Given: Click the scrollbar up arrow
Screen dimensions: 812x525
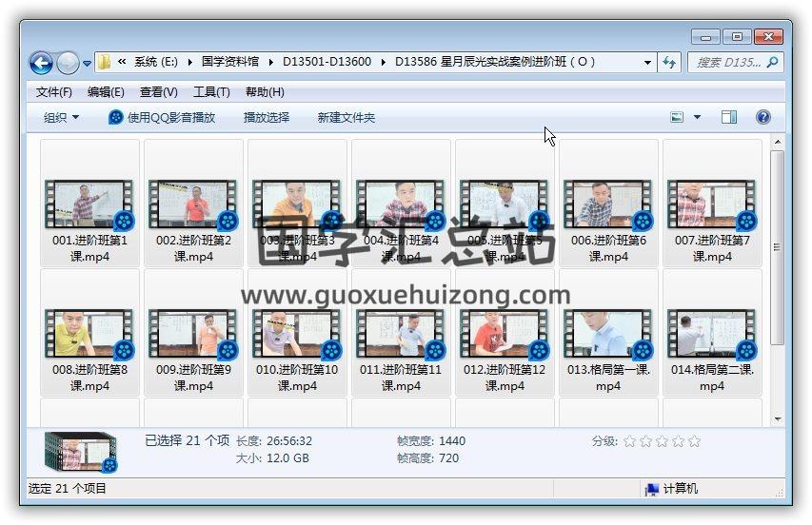Looking at the screenshot, I should coord(778,141).
